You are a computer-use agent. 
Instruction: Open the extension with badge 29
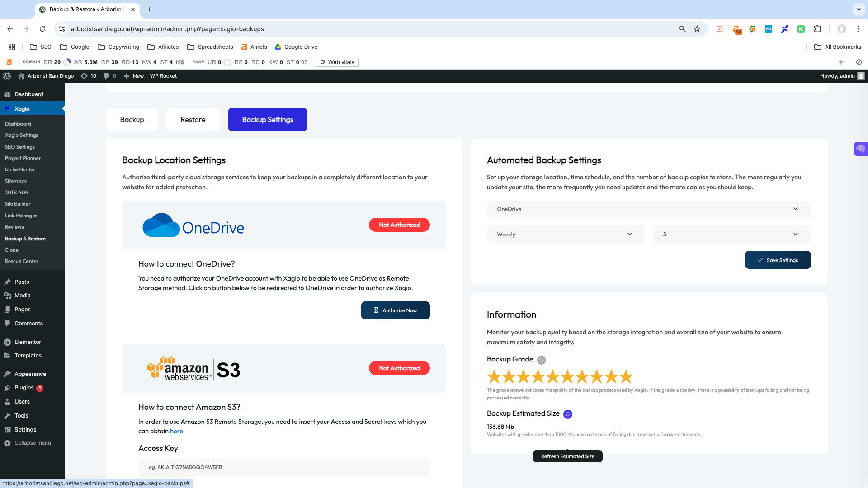pyautogui.click(x=737, y=30)
